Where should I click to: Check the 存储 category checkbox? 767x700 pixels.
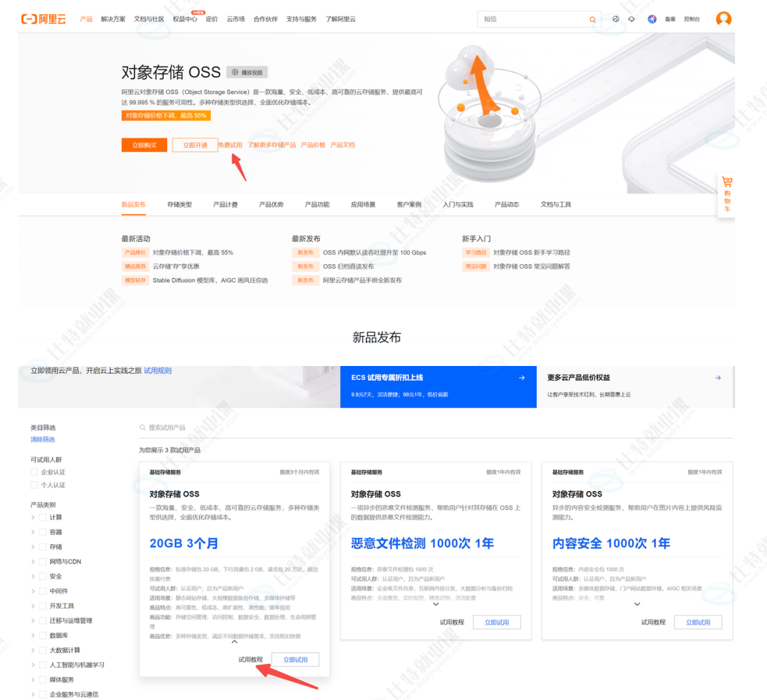click(x=43, y=546)
